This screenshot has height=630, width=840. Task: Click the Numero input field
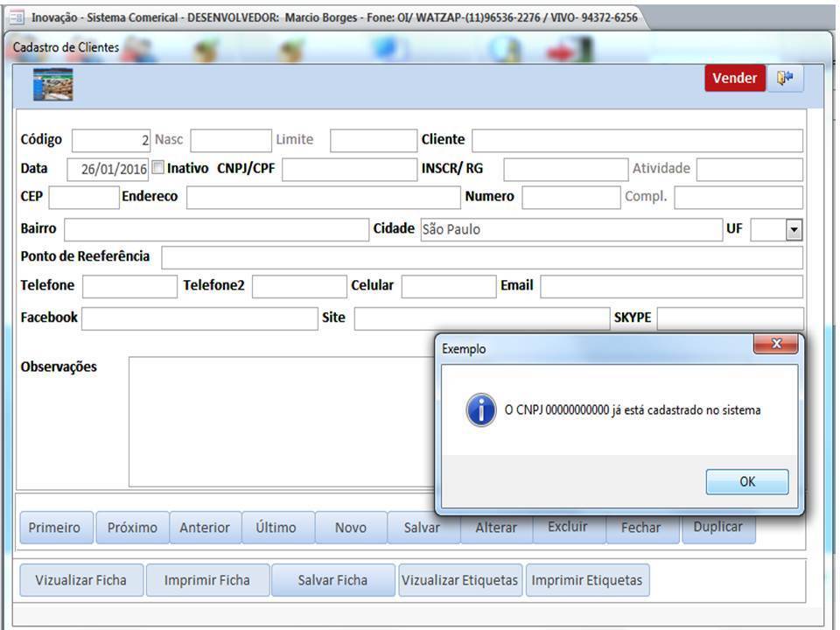point(571,197)
